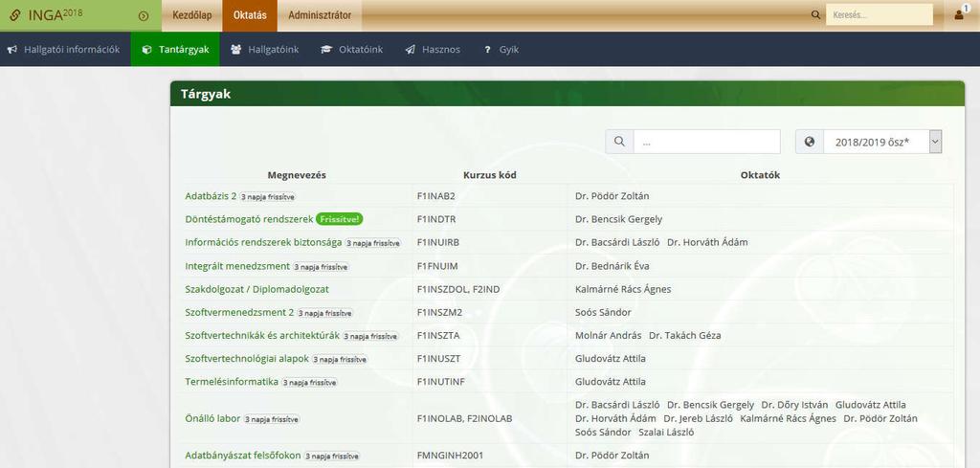
Task: Click the question mark icon of Gyik
Action: pyautogui.click(x=487, y=50)
